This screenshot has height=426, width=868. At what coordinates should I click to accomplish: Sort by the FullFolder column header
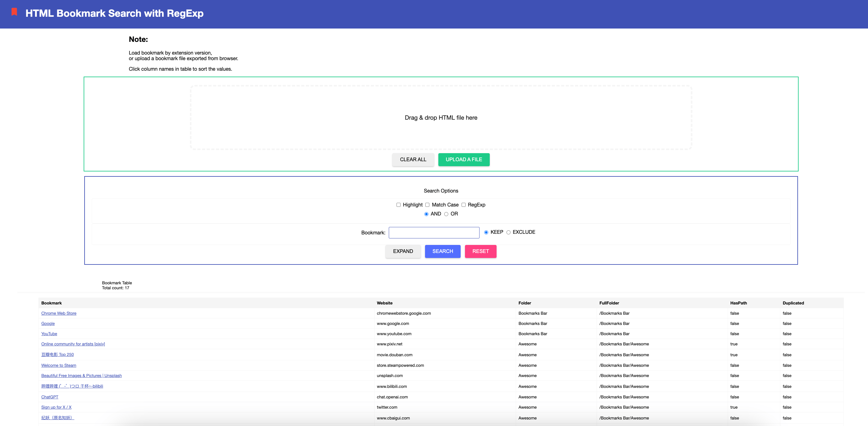coord(609,303)
